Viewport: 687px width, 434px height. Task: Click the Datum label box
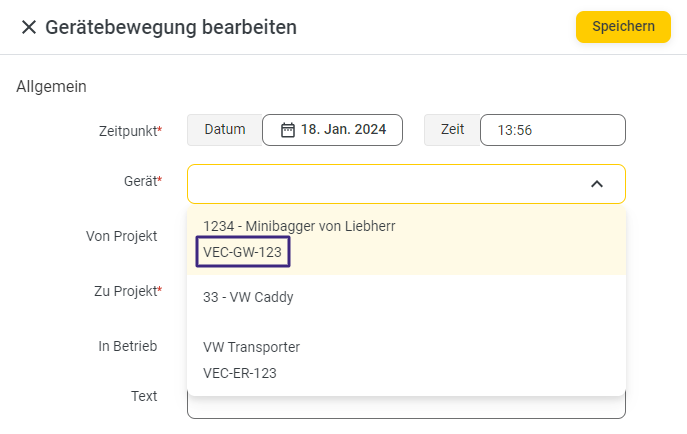coord(224,130)
